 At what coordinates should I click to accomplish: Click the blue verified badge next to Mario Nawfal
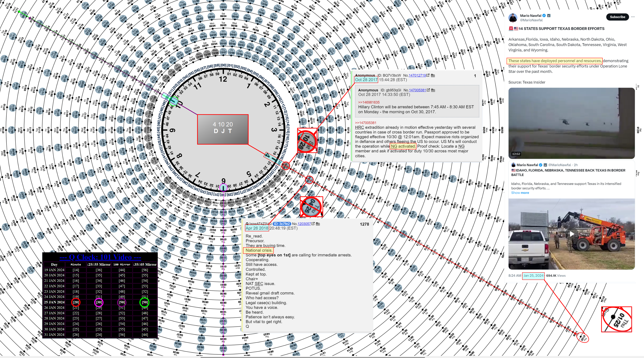(544, 16)
